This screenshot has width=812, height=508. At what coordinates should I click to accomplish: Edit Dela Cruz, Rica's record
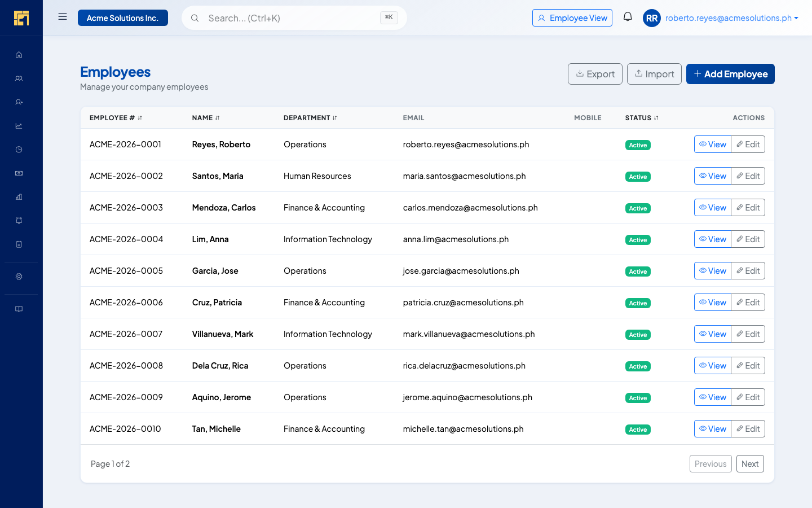[748, 366]
